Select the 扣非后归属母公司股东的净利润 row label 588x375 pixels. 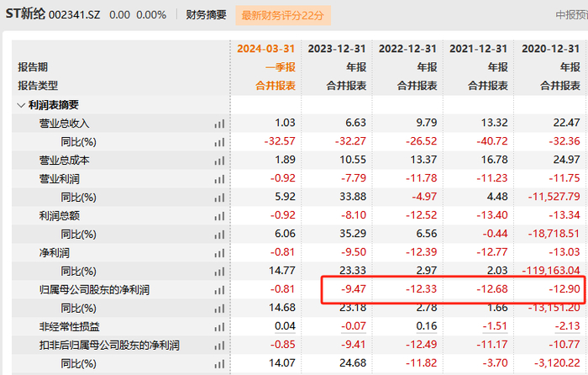(x=109, y=345)
